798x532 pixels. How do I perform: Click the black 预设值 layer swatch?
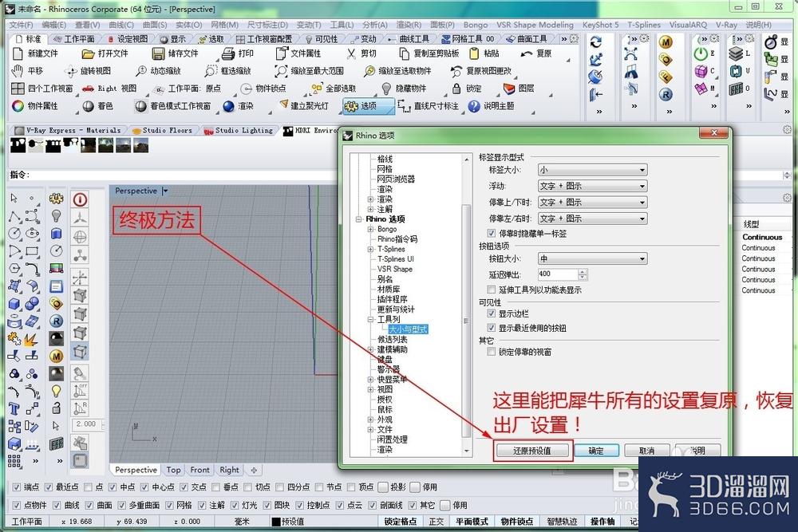(x=276, y=522)
